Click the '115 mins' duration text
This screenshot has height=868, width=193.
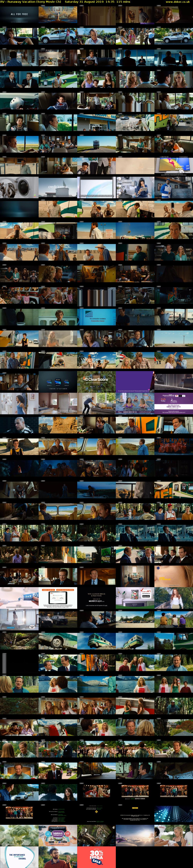point(123,2)
